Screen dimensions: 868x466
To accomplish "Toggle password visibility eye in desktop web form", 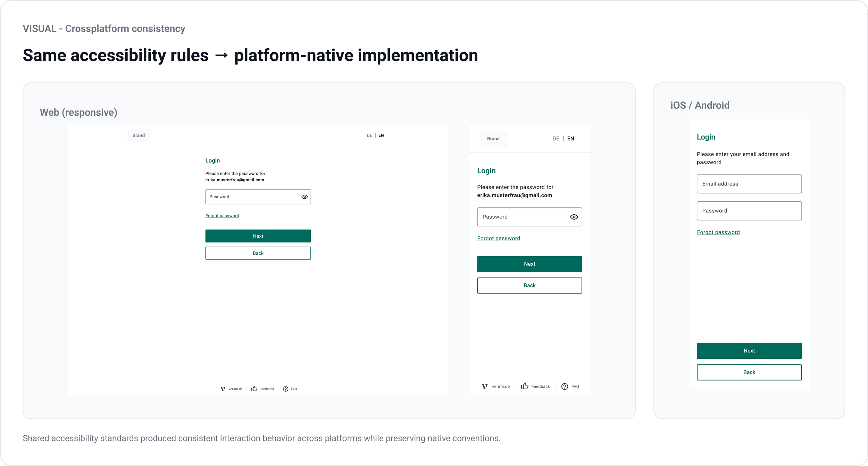I will (304, 197).
